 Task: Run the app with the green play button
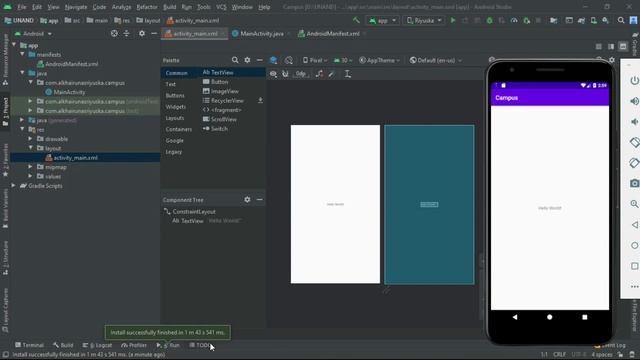click(x=453, y=20)
